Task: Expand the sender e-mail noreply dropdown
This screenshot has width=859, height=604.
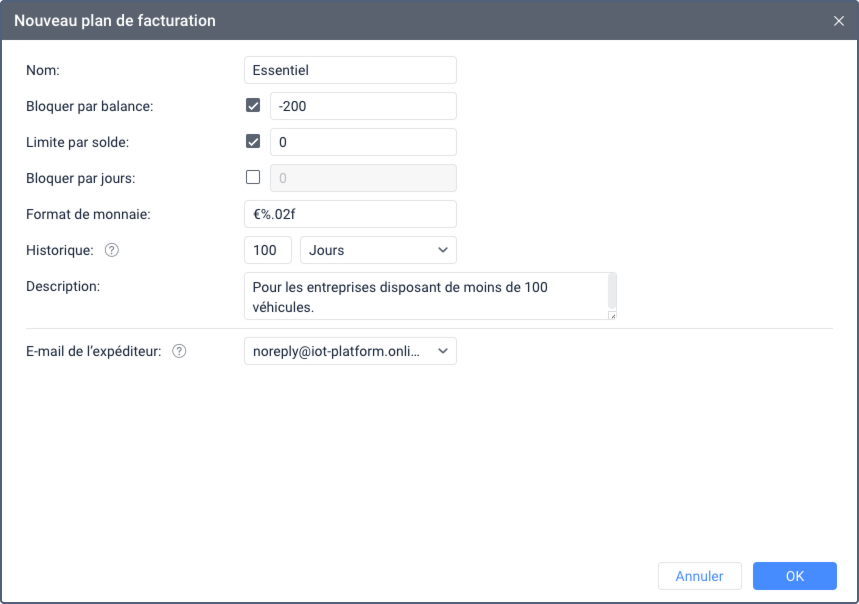Action: [x=350, y=351]
